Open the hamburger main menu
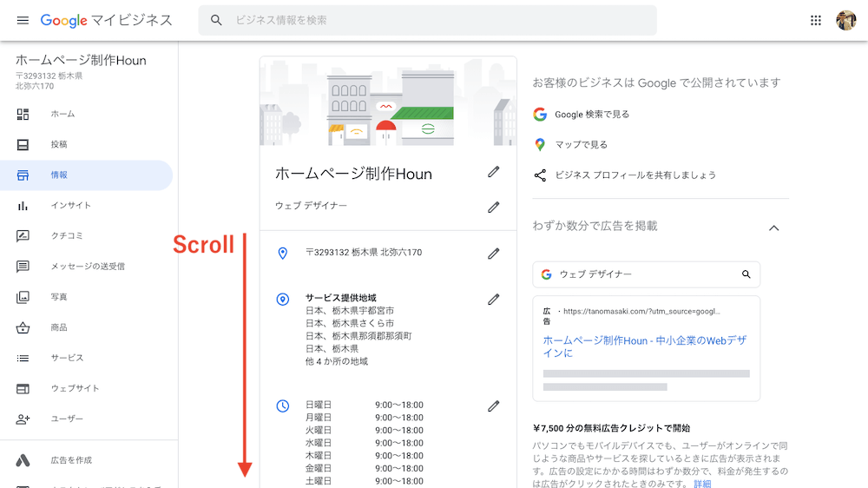The height and width of the screenshot is (488, 868). pos(23,21)
